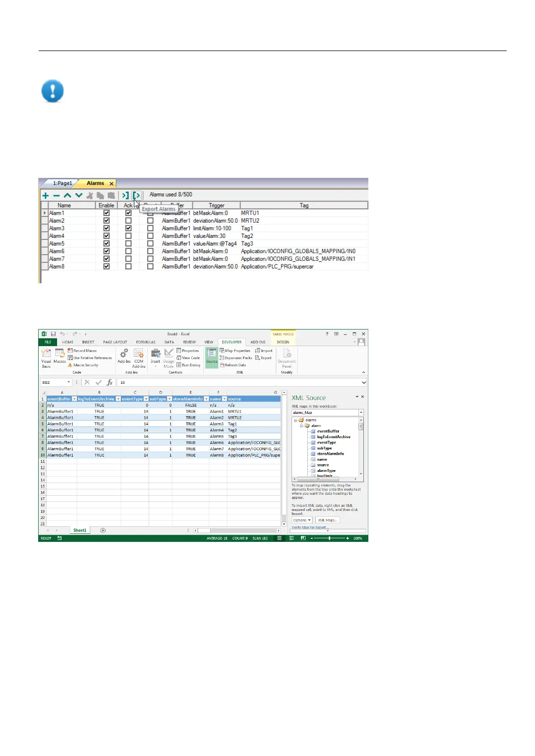Toggle the Ack checkbox for Alarm2
The width and height of the screenshot is (535, 756).
[128, 221]
